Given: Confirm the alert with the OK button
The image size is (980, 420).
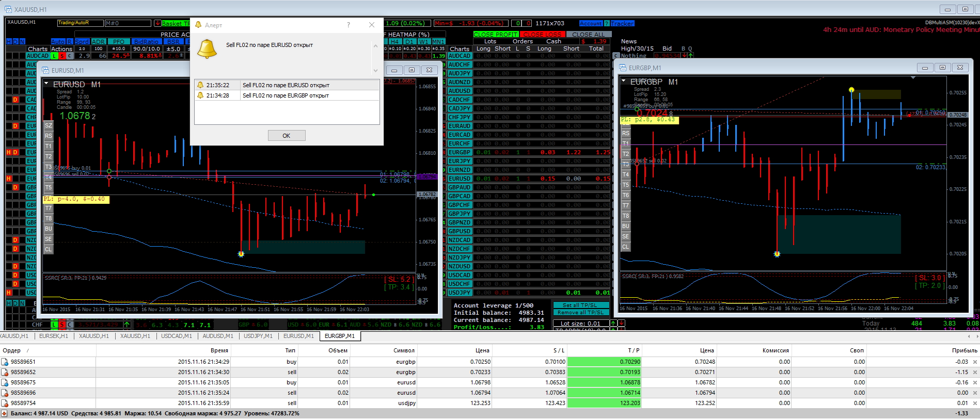Looking at the screenshot, I should (x=287, y=136).
